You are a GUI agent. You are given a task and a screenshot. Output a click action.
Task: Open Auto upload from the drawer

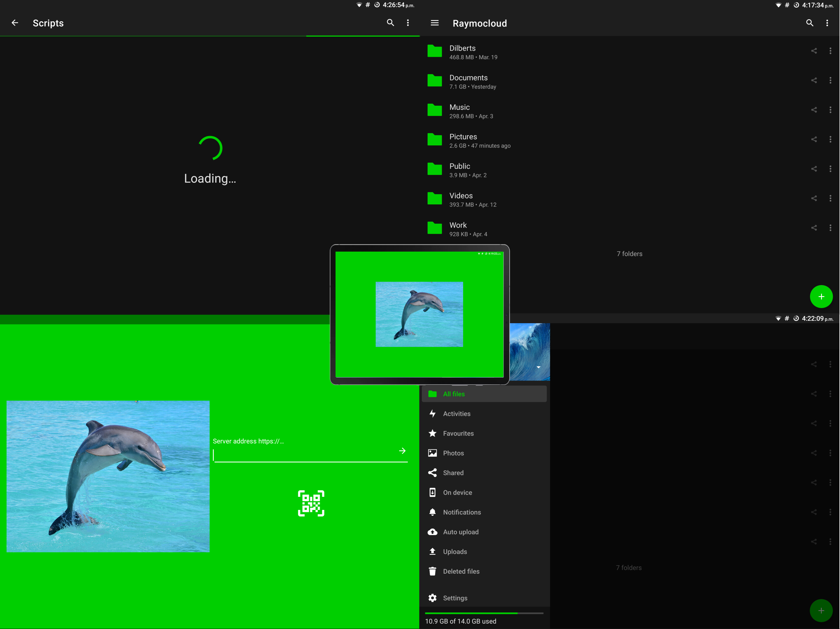point(460,532)
